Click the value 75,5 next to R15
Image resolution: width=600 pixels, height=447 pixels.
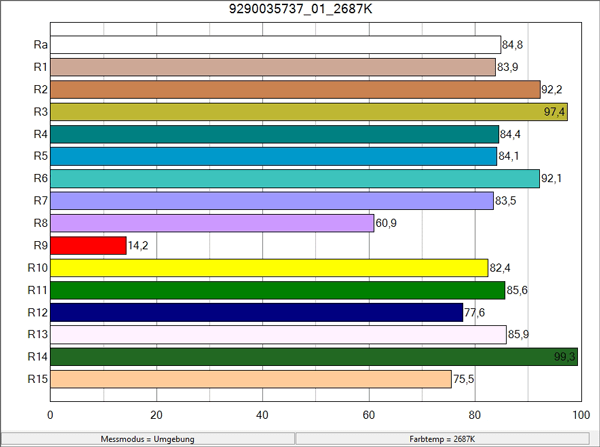(463, 379)
